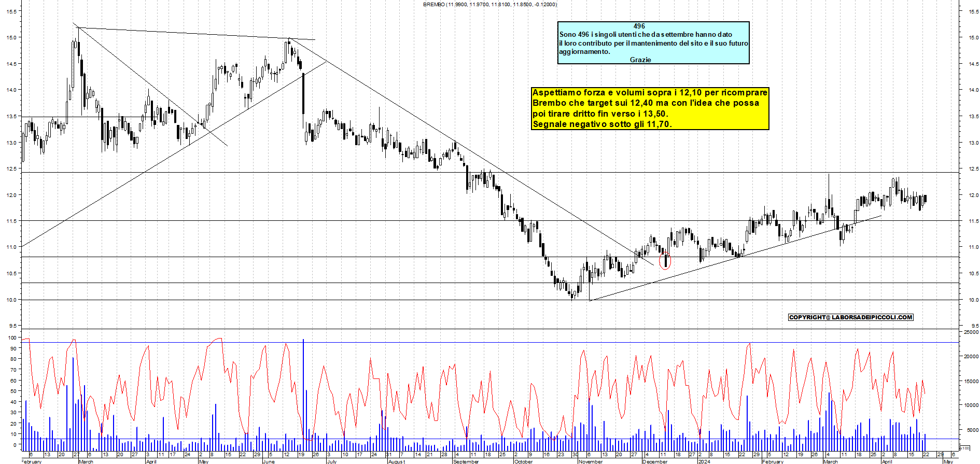Click the 'December' month label on the time axis
980x464 pixels.
[x=655, y=461]
